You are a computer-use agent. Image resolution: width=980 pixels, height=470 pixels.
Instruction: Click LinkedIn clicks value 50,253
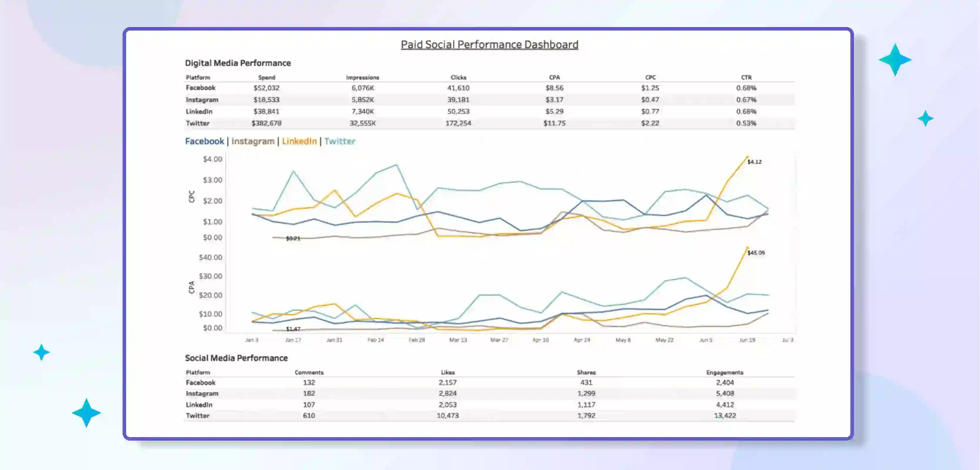(x=459, y=111)
